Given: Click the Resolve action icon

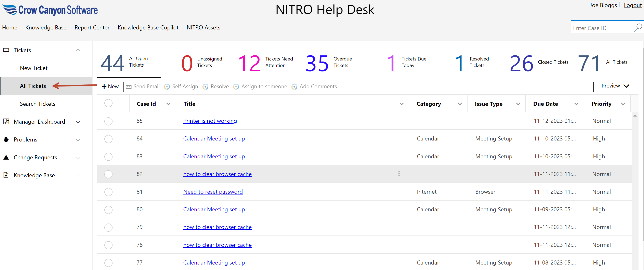Looking at the screenshot, I should click(205, 87).
